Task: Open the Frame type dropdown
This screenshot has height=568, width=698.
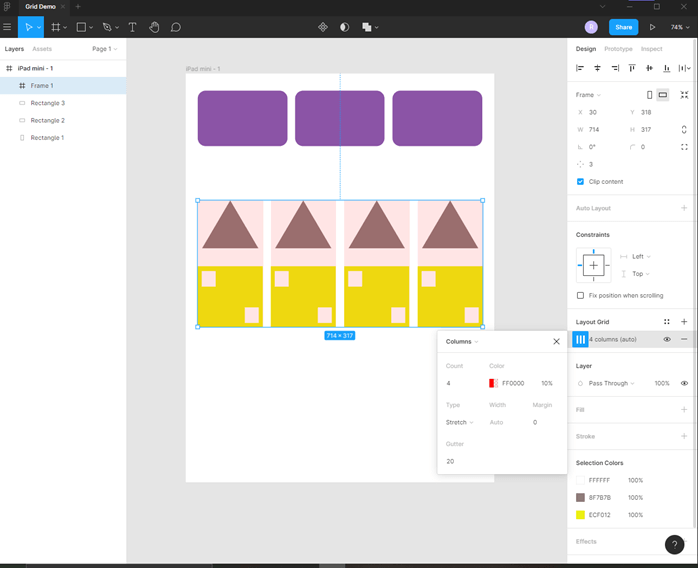Action: (x=588, y=95)
